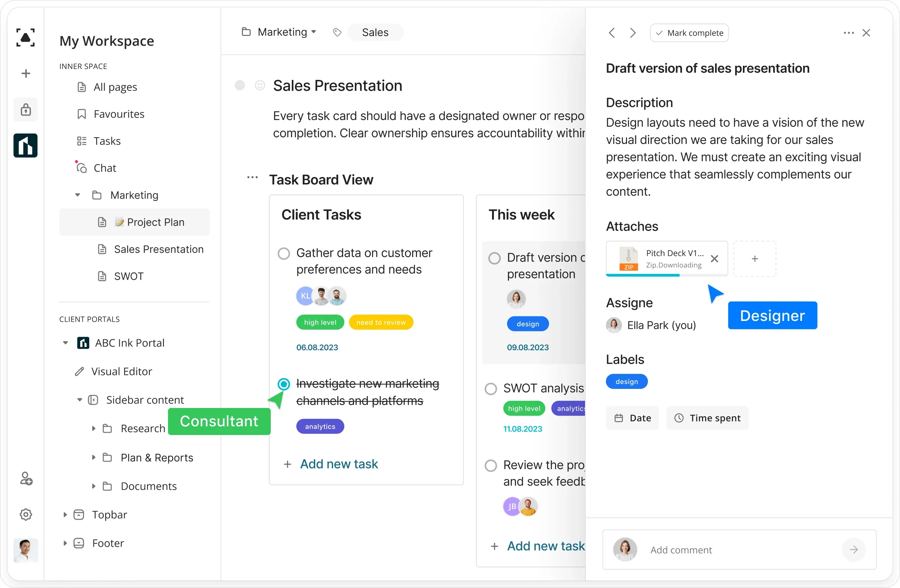Open the invite user icon
The height and width of the screenshot is (588, 900).
(x=26, y=479)
